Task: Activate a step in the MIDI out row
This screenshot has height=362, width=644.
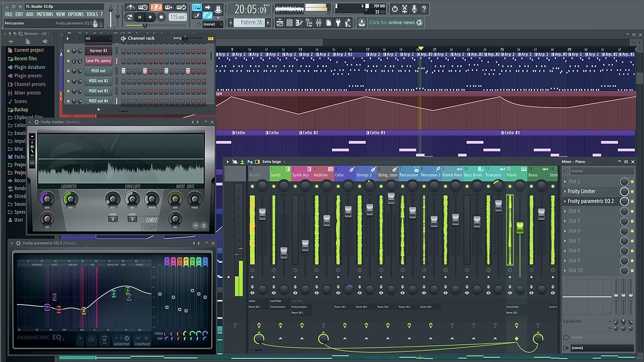Action: (130, 71)
